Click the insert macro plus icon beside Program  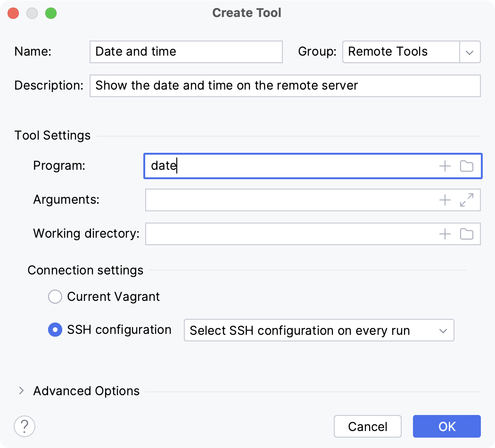(x=444, y=166)
